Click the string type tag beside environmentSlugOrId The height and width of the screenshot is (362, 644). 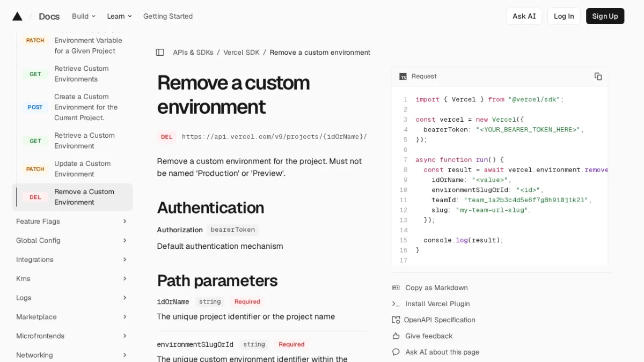click(254, 345)
